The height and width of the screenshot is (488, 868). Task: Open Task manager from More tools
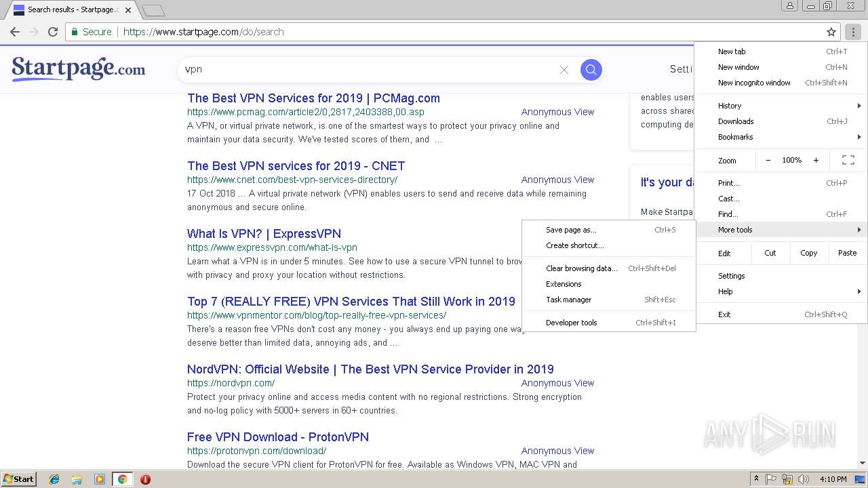coord(609,300)
